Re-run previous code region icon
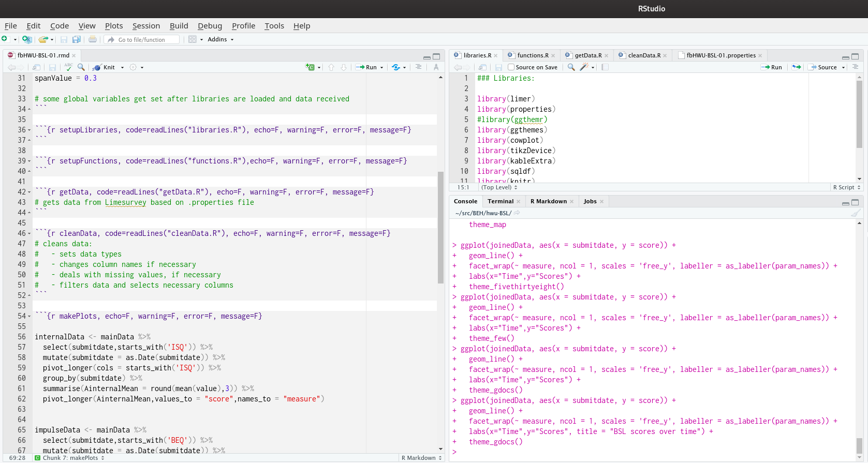868x463 pixels. pos(797,67)
